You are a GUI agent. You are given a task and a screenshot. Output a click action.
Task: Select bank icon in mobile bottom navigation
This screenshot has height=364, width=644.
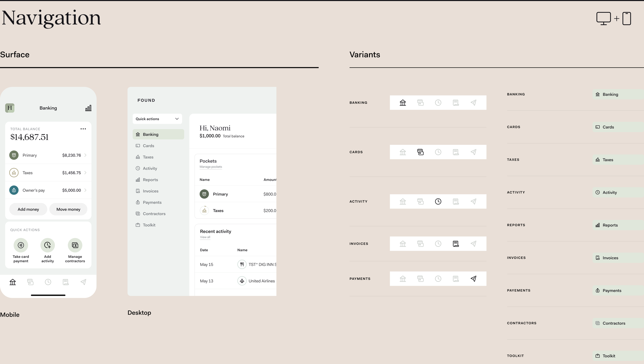click(x=13, y=282)
